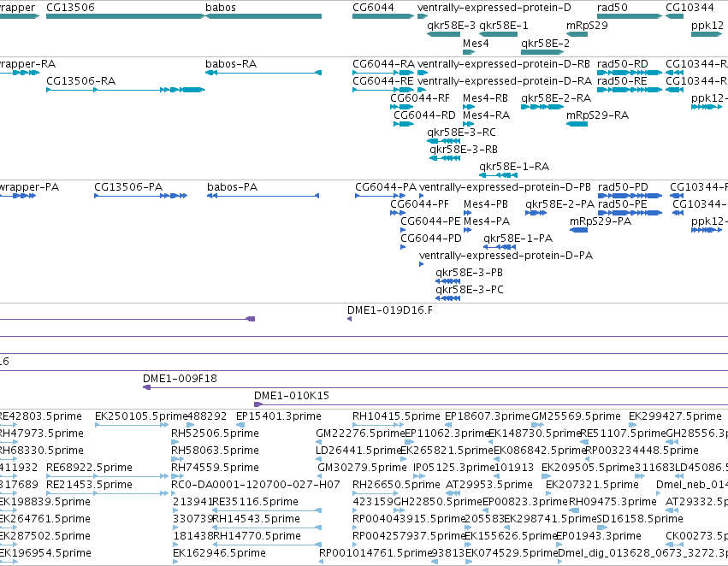
Task: Select the CG13506 gene label
Action: point(70,8)
